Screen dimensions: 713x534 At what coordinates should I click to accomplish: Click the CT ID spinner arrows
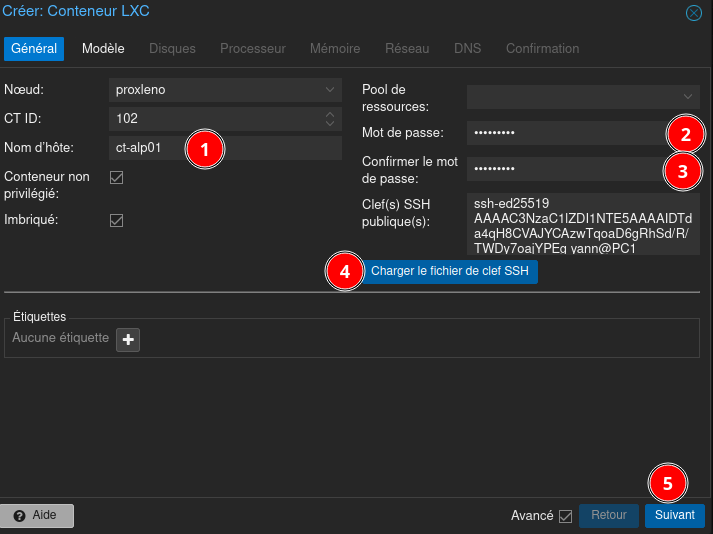[331, 119]
